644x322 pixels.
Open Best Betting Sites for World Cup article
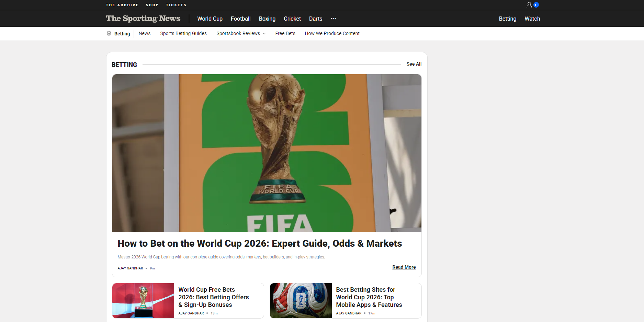point(369,297)
